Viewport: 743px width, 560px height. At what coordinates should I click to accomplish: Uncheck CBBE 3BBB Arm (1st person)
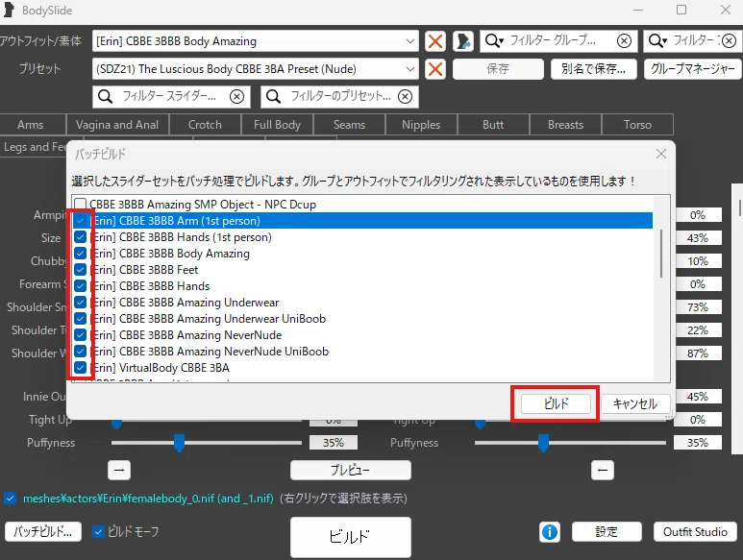(x=81, y=221)
